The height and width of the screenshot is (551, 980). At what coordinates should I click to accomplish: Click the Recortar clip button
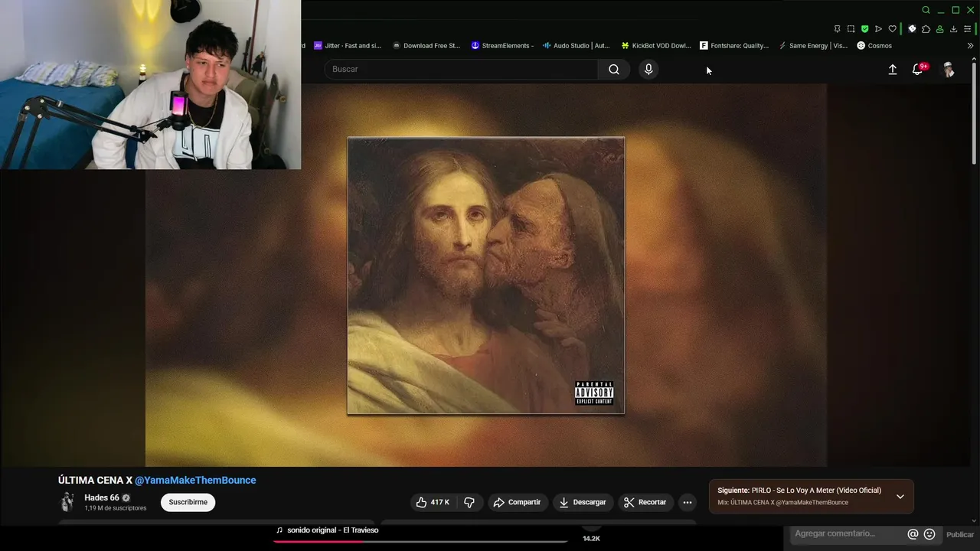645,502
